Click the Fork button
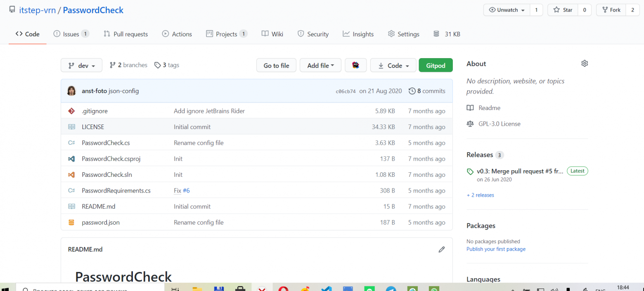Viewport: 644px width, 291px height. [611, 10]
